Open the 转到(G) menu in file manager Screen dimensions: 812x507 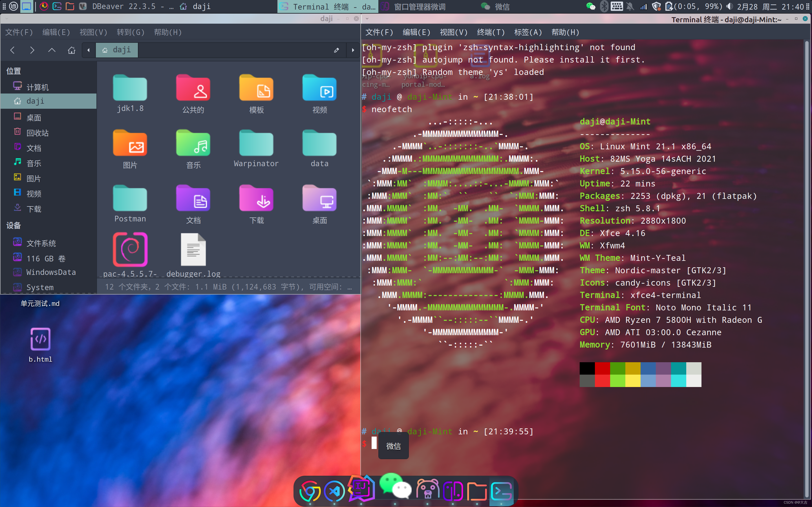pos(131,32)
